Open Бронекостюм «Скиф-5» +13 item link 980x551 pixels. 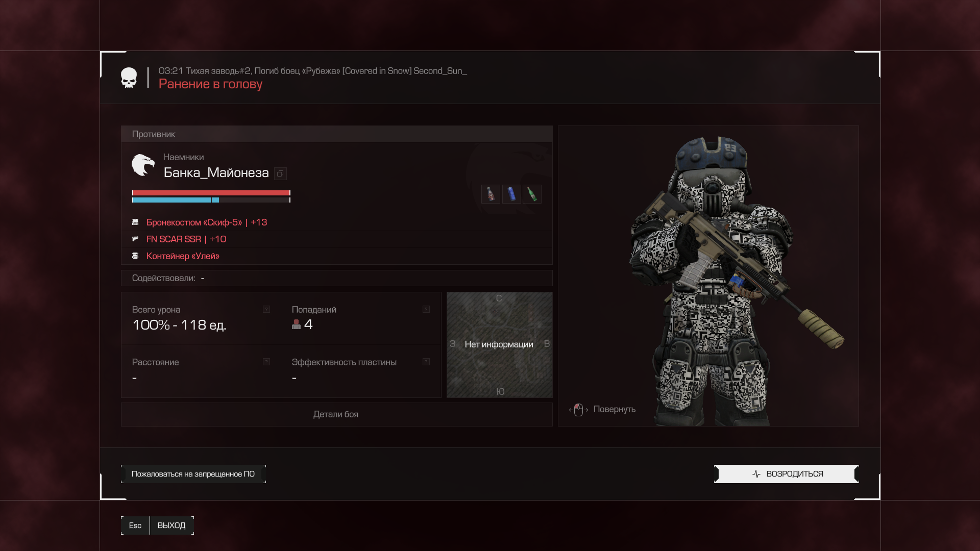(x=207, y=222)
